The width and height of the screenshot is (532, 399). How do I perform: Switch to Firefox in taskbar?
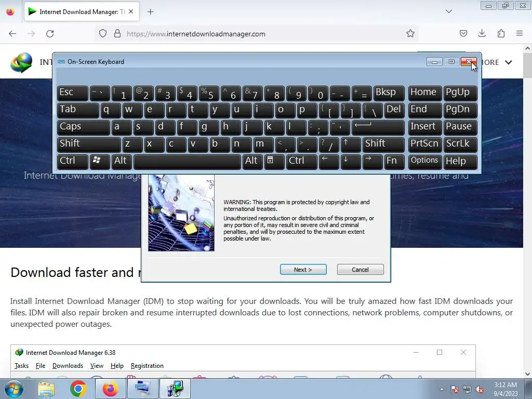point(110,389)
